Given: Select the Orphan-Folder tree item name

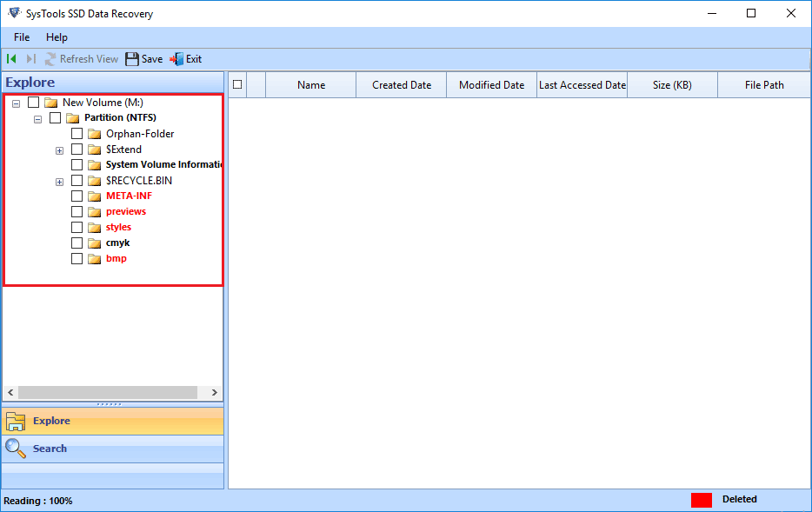Looking at the screenshot, I should [x=140, y=134].
